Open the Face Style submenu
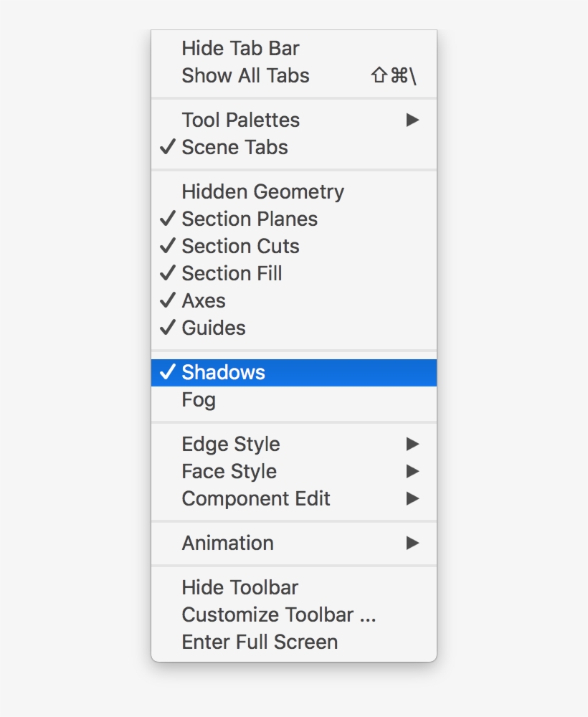Image resolution: width=588 pixels, height=717 pixels. coord(229,471)
